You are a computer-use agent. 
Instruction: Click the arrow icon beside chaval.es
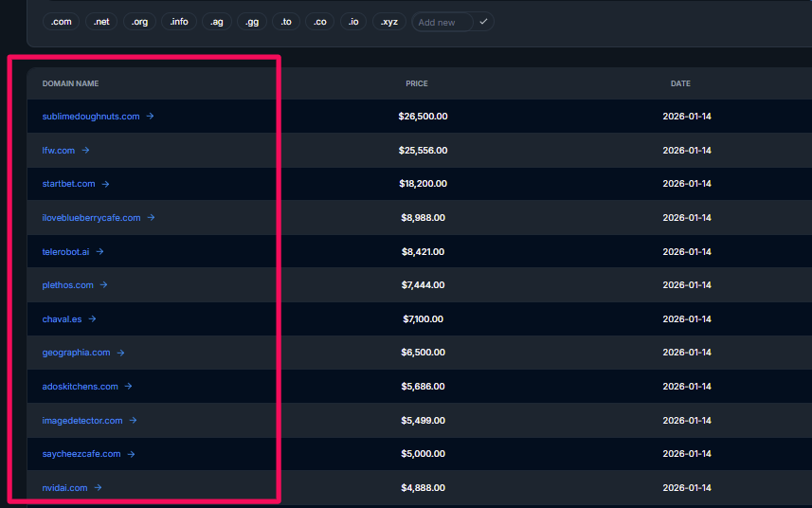(x=93, y=319)
